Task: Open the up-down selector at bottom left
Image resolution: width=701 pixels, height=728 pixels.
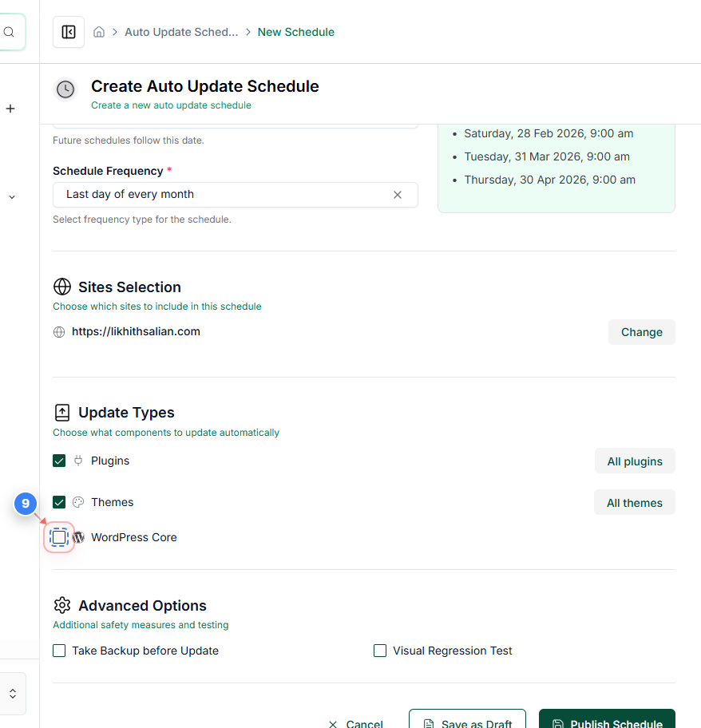Action: [x=13, y=694]
